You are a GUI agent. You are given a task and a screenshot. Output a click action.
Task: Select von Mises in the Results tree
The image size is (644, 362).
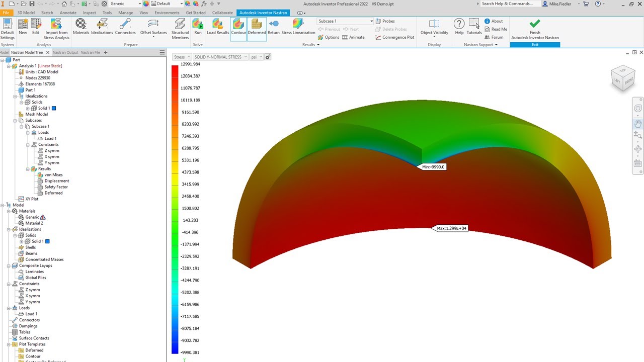tap(53, 174)
